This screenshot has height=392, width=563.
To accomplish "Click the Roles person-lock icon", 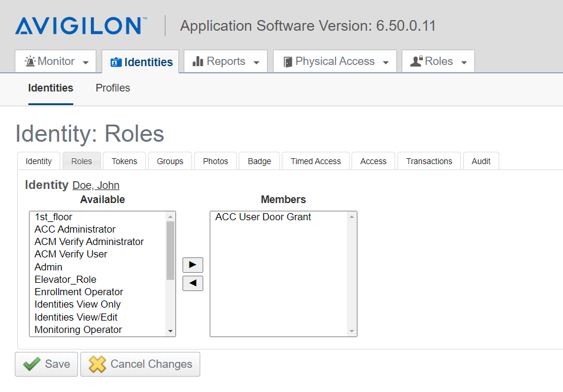I will coord(416,61).
